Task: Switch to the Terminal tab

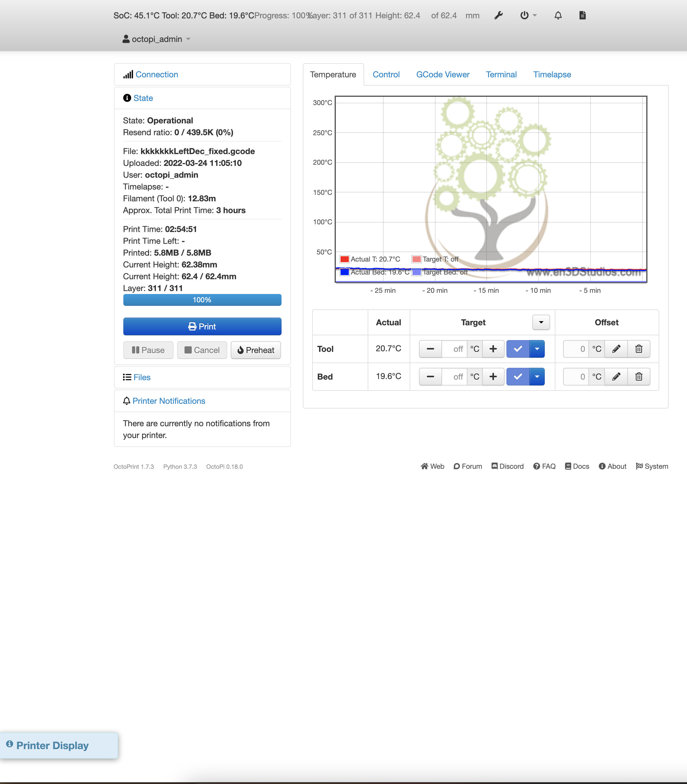Action: [x=501, y=74]
